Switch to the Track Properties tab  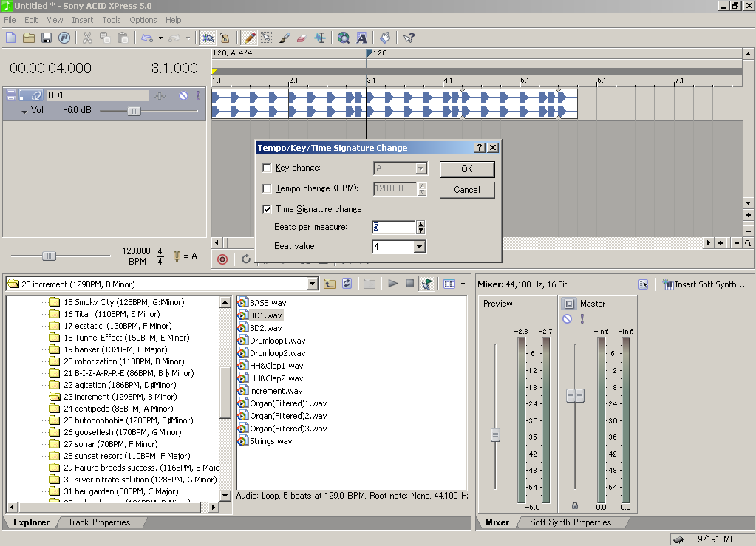(x=99, y=522)
